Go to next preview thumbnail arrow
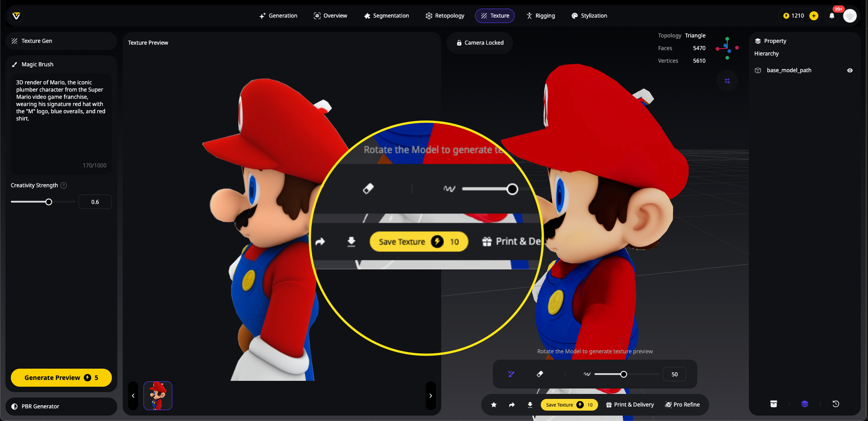868x421 pixels. 431,396
